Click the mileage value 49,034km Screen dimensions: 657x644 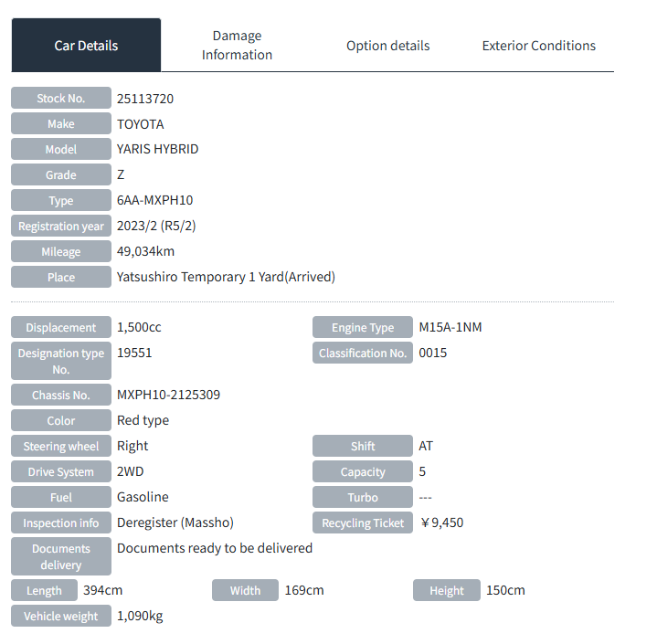coord(145,251)
